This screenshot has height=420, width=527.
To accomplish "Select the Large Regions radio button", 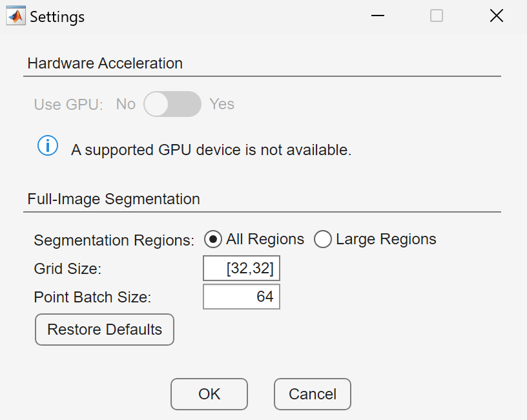I will click(x=323, y=240).
